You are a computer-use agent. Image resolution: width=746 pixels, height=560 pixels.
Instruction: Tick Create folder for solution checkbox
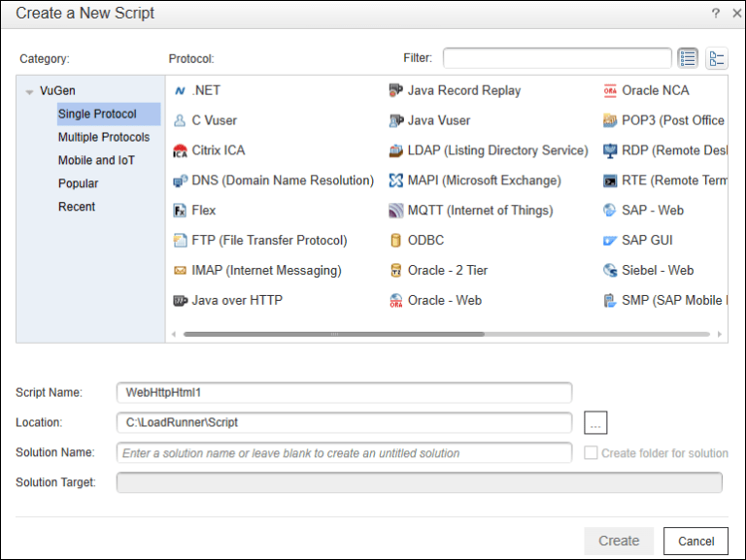click(591, 452)
